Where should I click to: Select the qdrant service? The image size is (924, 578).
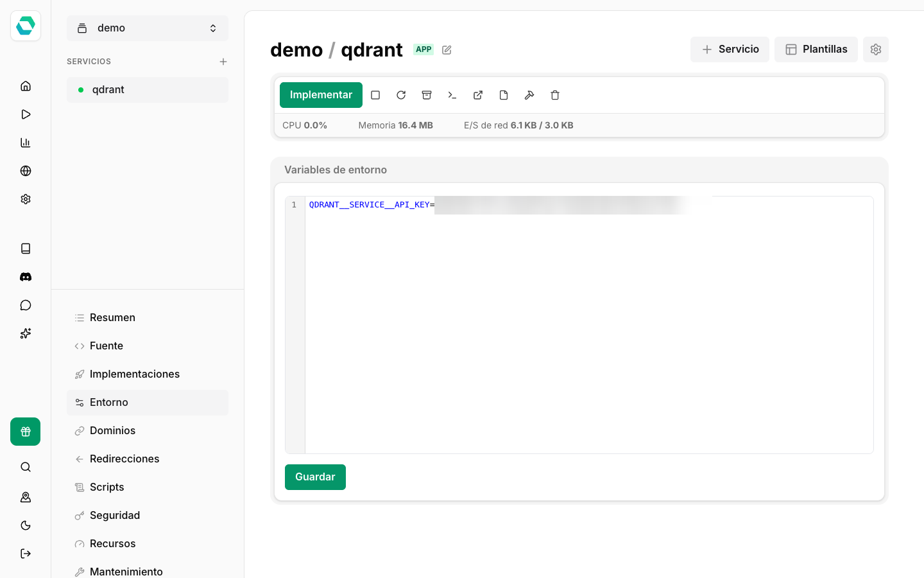(148, 90)
